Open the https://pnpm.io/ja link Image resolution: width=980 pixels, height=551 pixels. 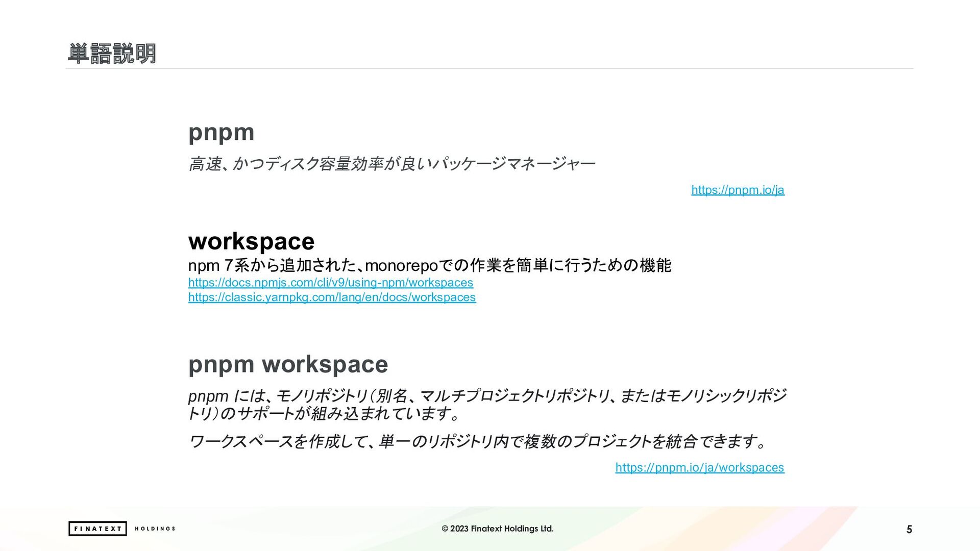[738, 190]
